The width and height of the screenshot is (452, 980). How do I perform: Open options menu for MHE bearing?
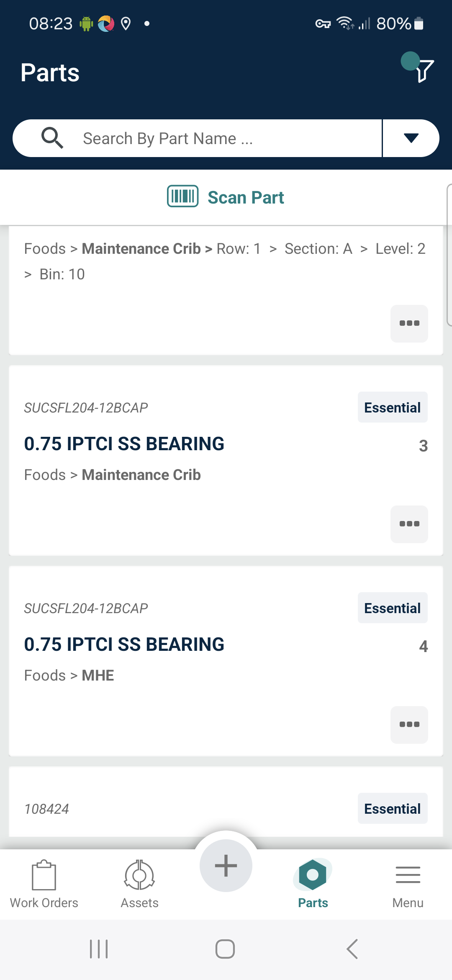tap(409, 725)
